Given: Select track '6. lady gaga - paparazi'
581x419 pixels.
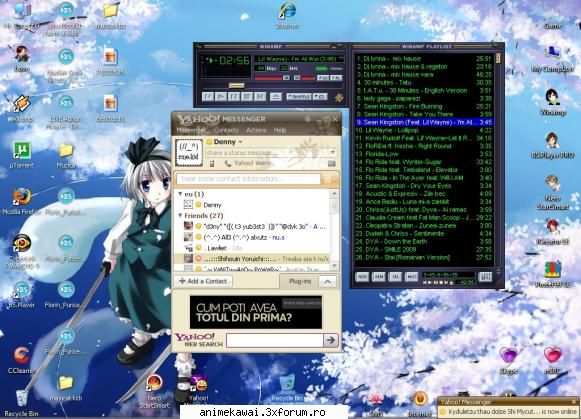Looking at the screenshot, I should [424, 99].
